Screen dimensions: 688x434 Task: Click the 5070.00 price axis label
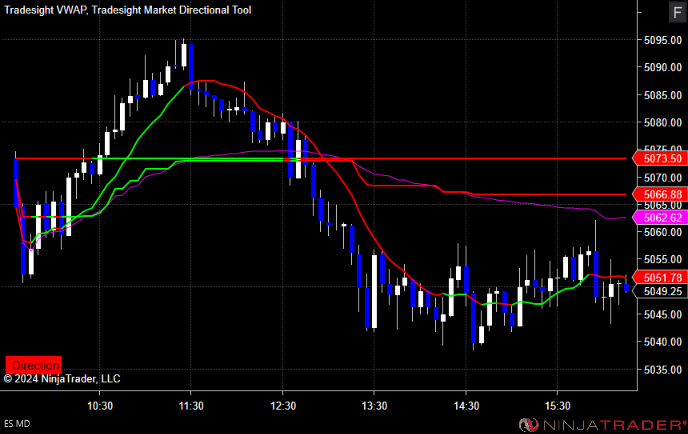tap(663, 177)
